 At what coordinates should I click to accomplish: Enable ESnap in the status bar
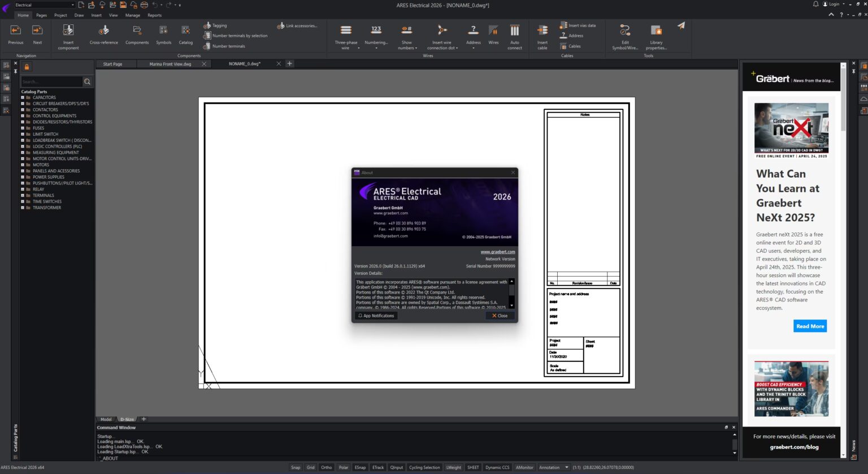coord(360,467)
